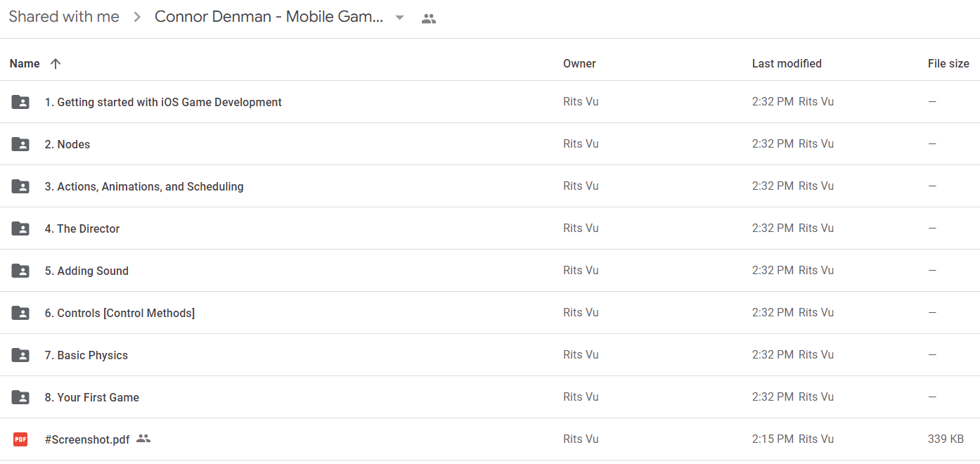Sort files by the Name column header
The image size is (980, 464).
point(25,63)
